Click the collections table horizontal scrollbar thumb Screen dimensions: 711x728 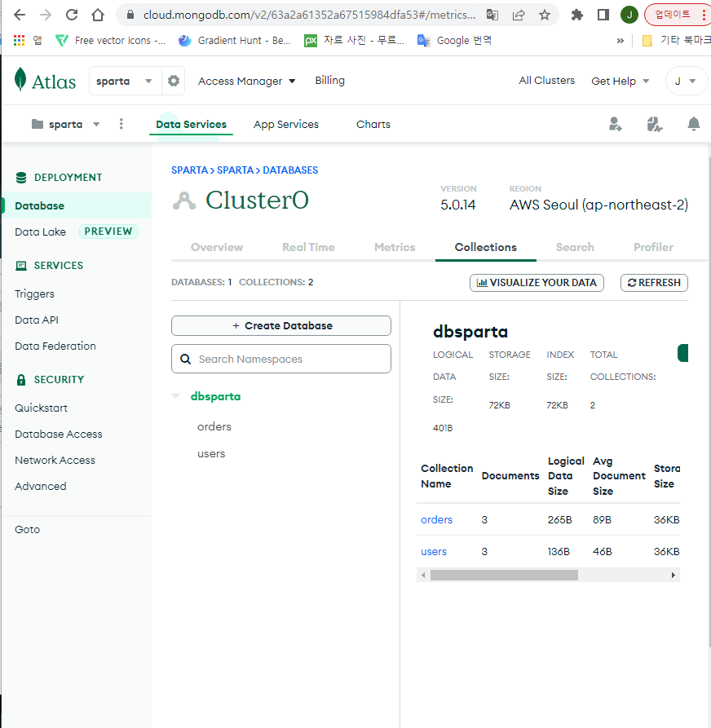click(x=504, y=575)
